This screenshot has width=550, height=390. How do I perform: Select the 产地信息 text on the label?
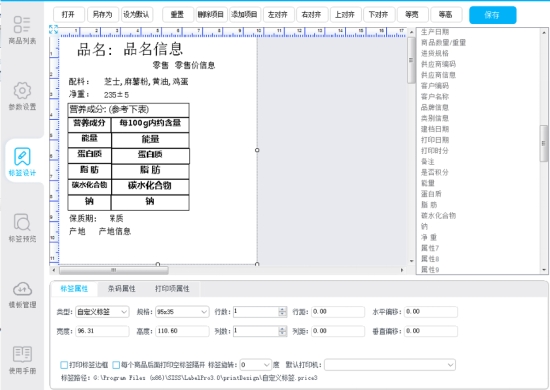[x=115, y=231]
